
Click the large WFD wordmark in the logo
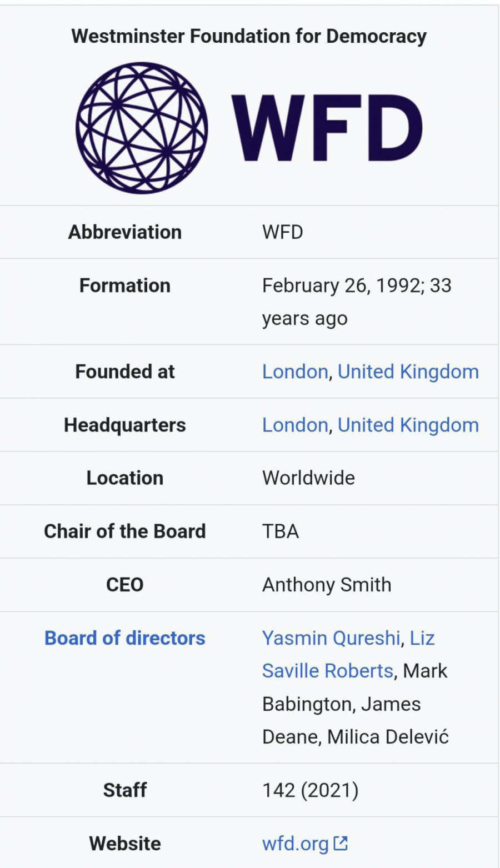pyautogui.click(x=327, y=128)
